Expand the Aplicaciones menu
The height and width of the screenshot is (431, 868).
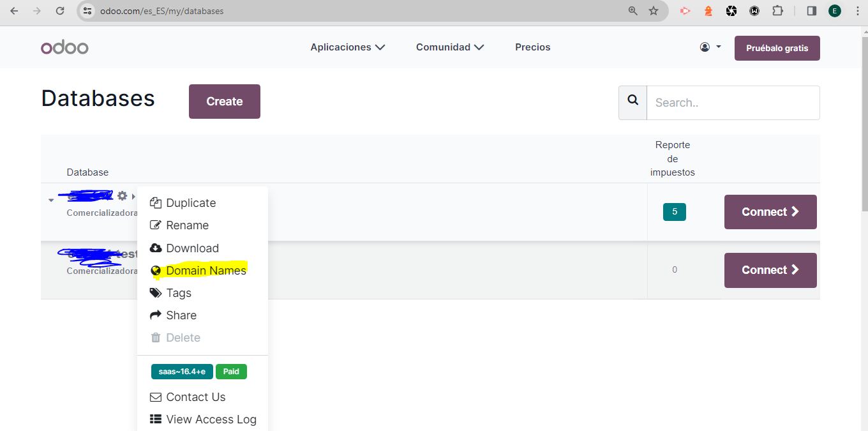tap(348, 47)
